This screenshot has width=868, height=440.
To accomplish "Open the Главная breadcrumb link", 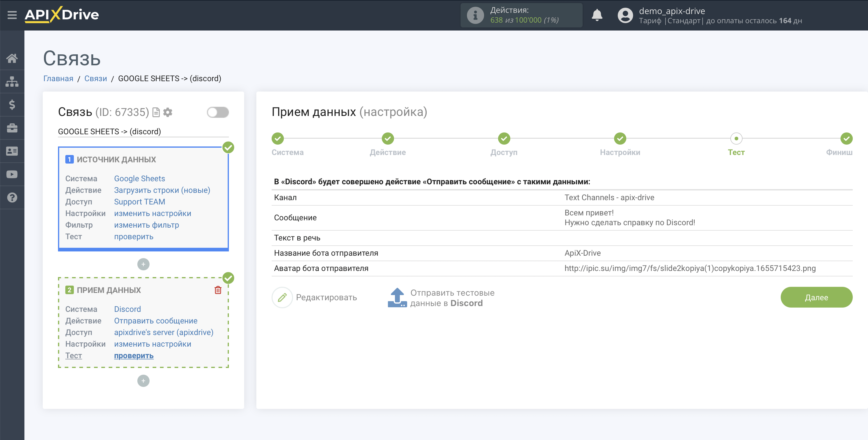I will [58, 78].
